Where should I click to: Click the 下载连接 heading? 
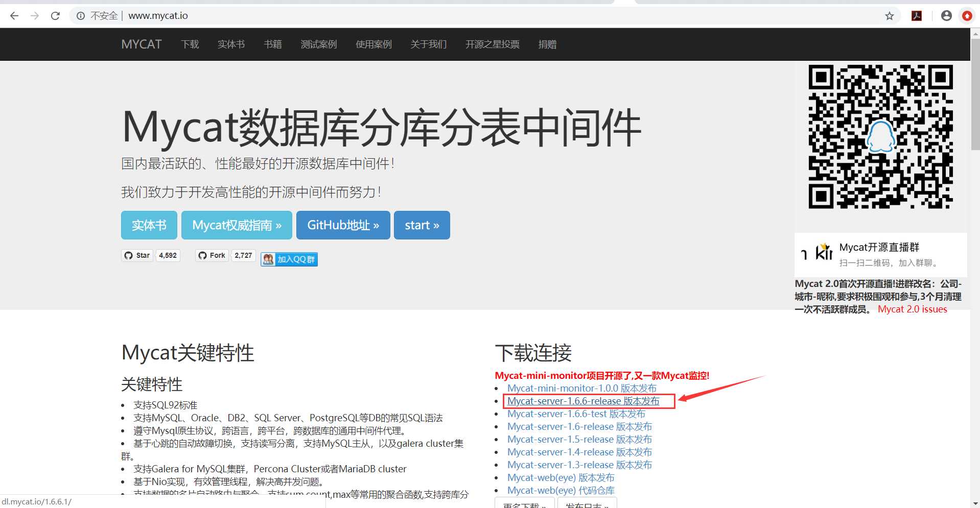pyautogui.click(x=533, y=353)
